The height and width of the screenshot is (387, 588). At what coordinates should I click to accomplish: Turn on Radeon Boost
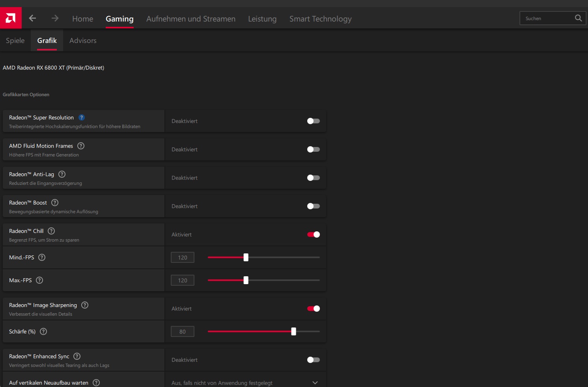(x=314, y=206)
